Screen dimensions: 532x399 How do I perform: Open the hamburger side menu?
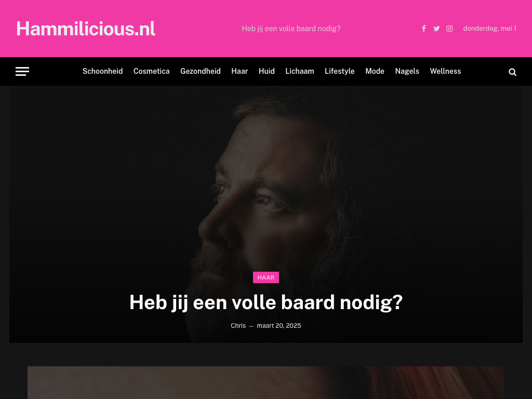(x=22, y=71)
